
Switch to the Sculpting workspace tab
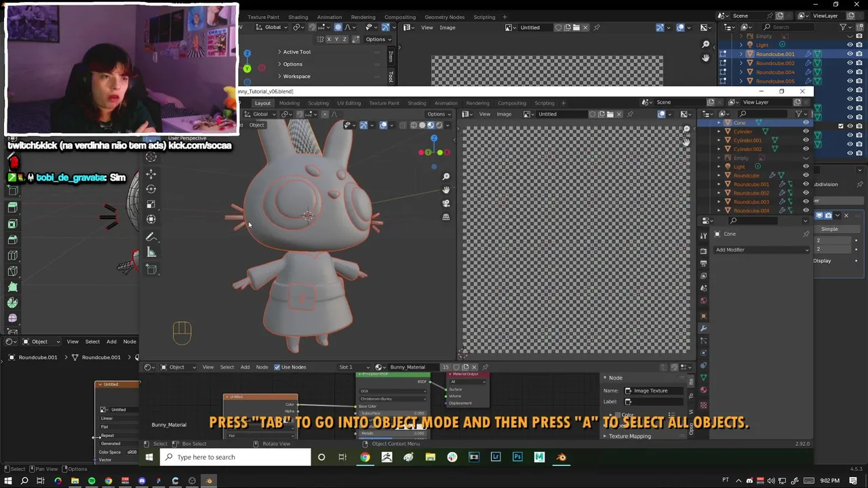tap(318, 103)
